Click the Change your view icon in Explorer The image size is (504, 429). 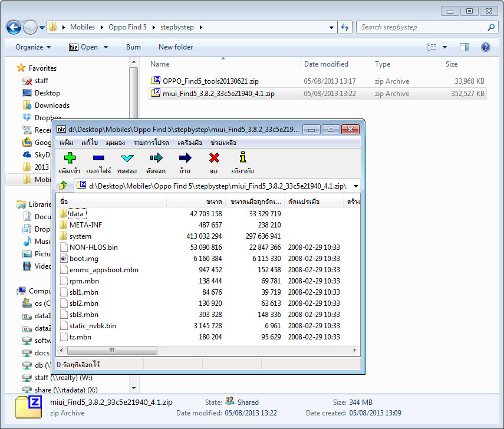(x=431, y=47)
